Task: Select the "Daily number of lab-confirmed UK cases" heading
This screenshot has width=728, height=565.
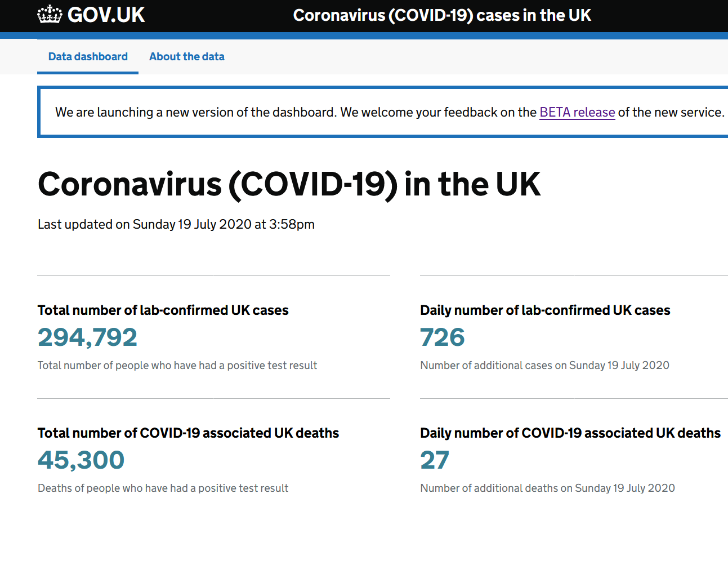Action: coord(545,310)
